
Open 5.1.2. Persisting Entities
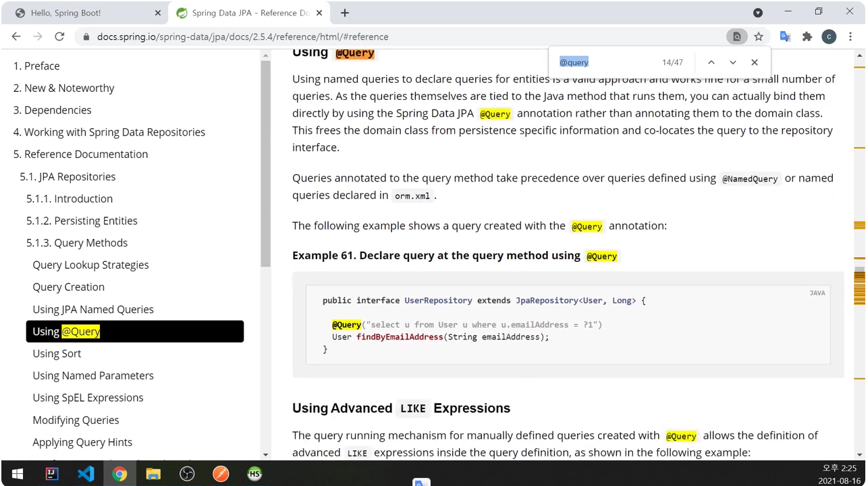82,221
